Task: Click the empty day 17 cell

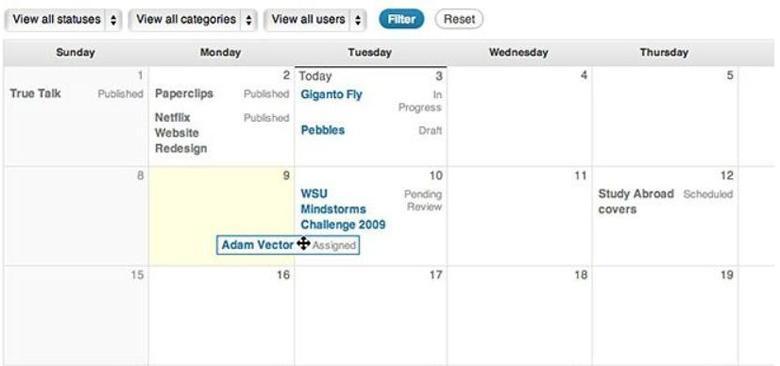Action: 371,316
